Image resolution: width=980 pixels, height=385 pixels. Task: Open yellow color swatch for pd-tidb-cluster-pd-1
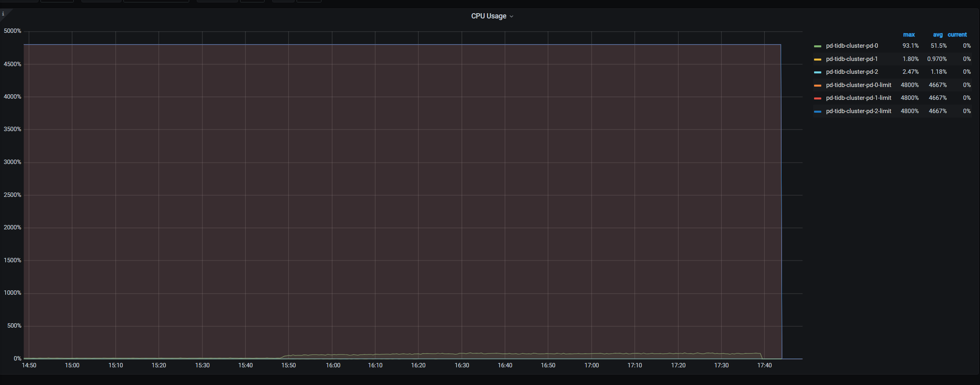818,59
